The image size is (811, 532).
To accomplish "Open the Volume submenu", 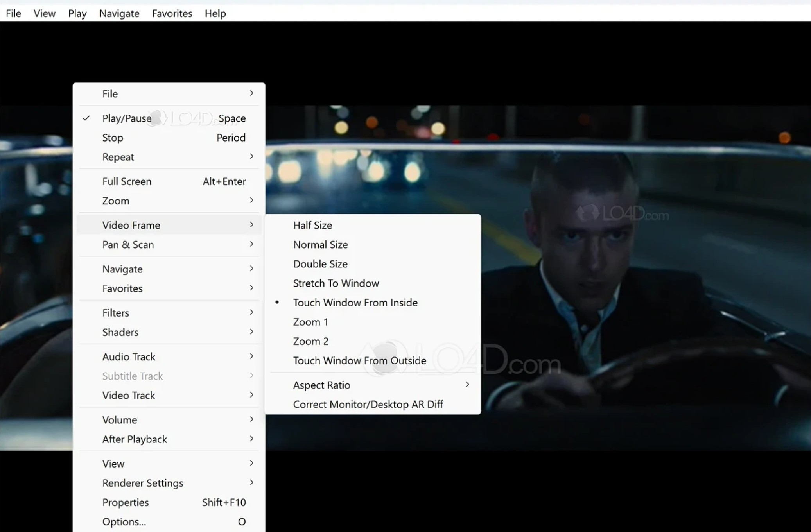I will (169, 420).
